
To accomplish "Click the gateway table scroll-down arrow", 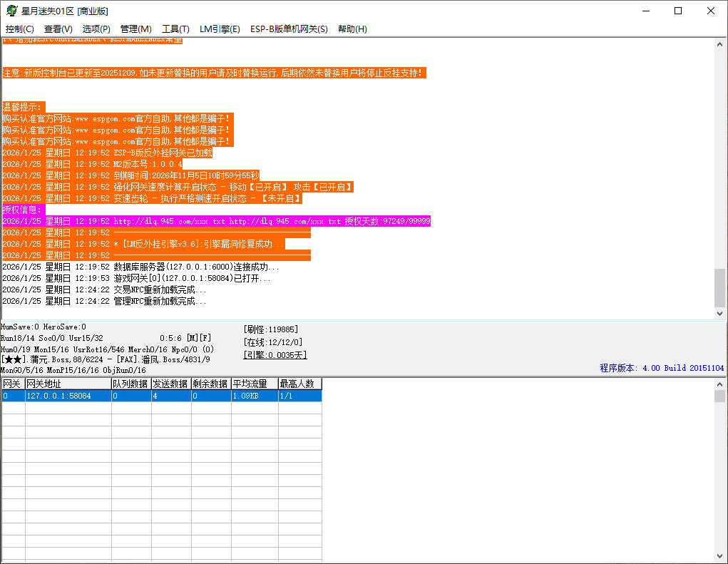I will tap(720, 556).
